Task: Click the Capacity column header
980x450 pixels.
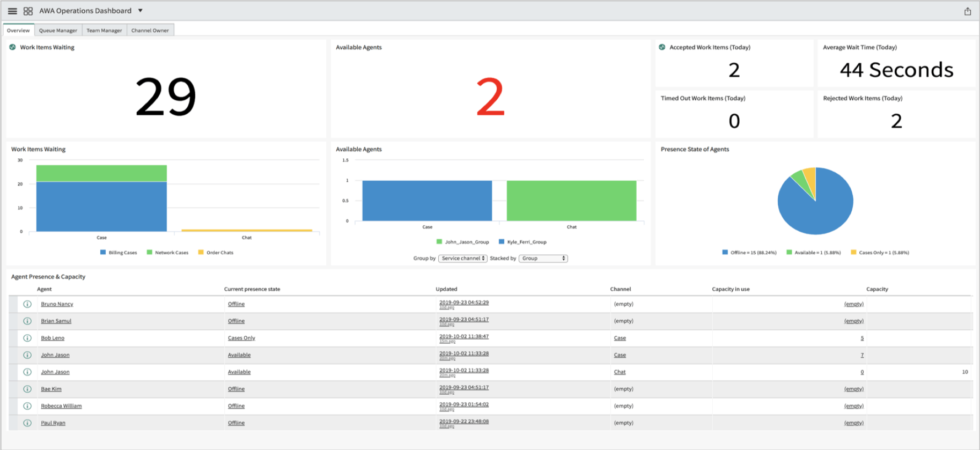Action: pos(877,289)
